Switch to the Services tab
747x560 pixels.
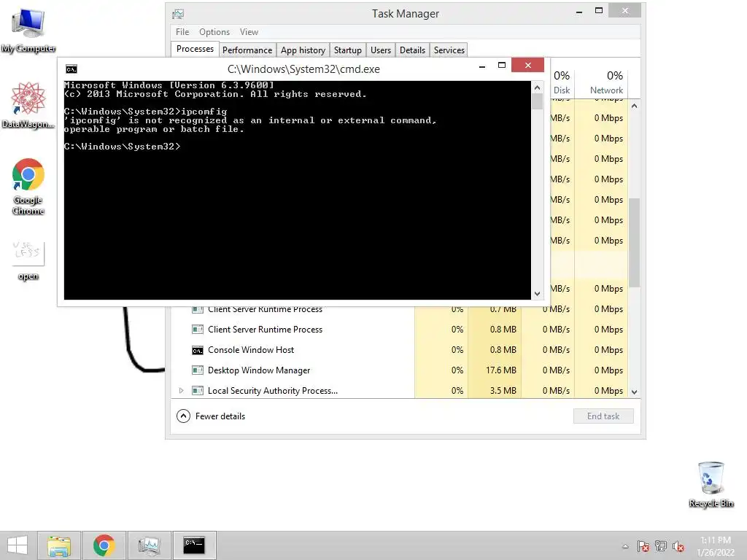449,50
